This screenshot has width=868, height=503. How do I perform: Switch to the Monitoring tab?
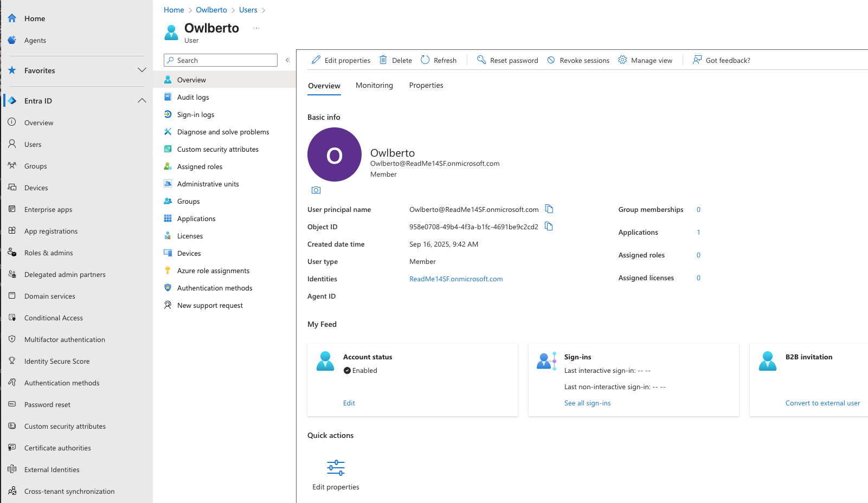coord(374,86)
